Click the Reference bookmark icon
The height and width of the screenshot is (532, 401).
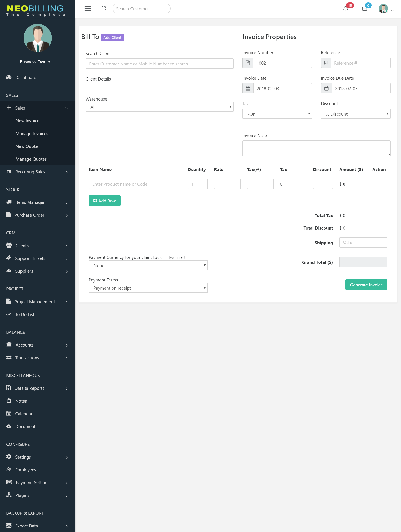coord(326,63)
